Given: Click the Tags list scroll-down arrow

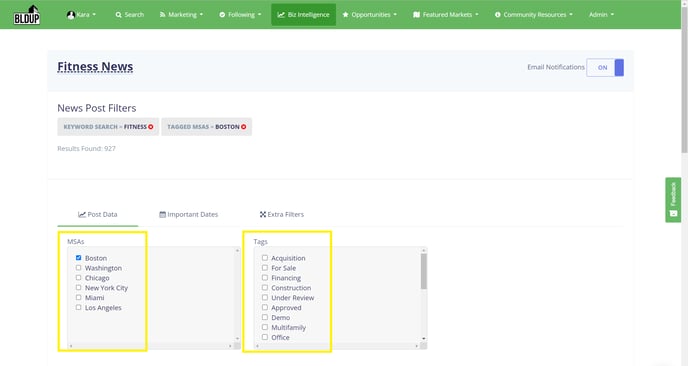Looking at the screenshot, I should click(x=423, y=339).
